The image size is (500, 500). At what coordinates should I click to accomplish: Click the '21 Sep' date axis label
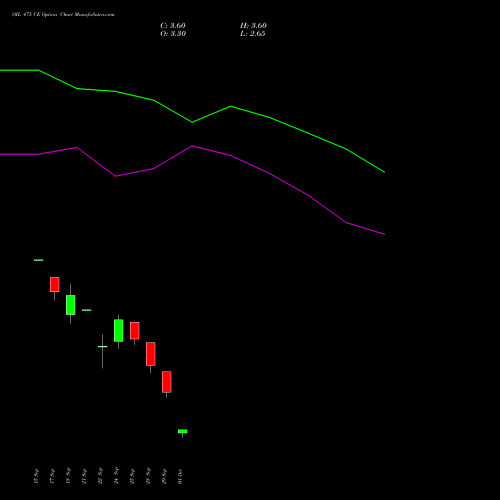[84, 476]
